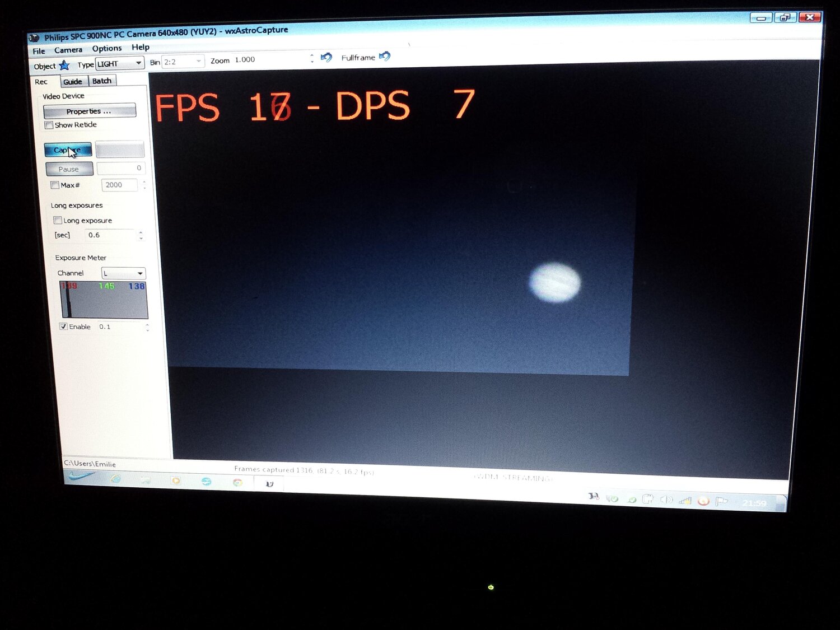Open the Help menu
The image size is (840, 630).
tap(141, 47)
